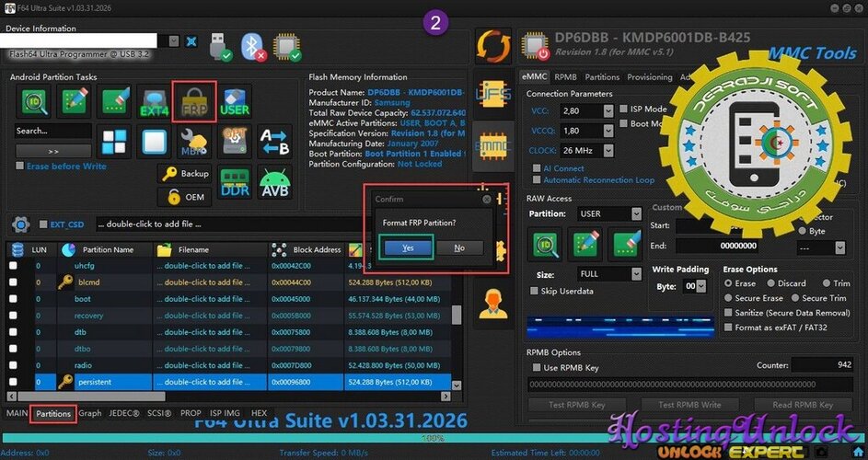Click the write pencil icon under RAW Access
This screenshot has height=460, width=868.
[585, 244]
